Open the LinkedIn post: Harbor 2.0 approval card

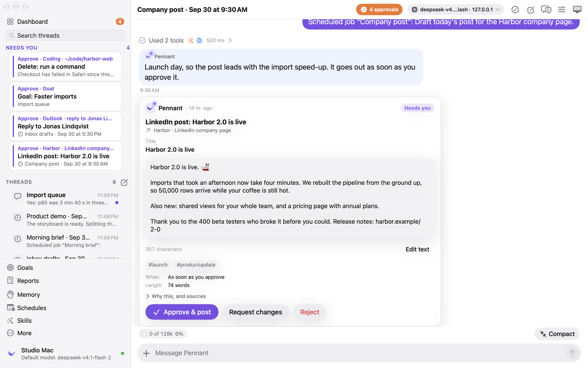coord(65,156)
